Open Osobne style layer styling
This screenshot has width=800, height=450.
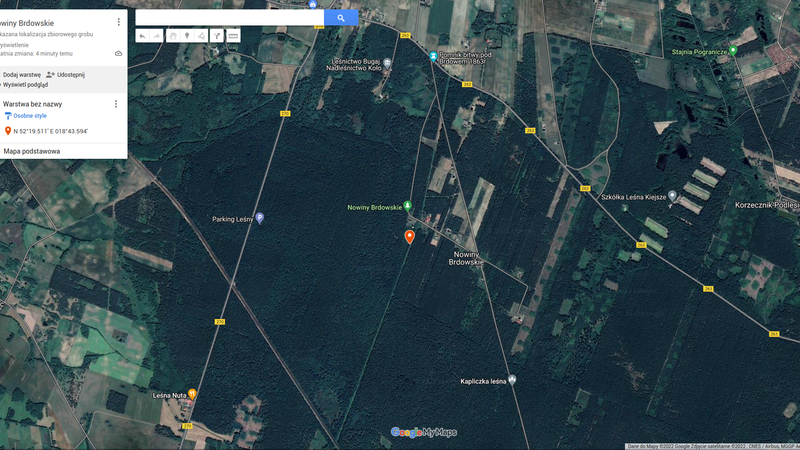(x=30, y=116)
